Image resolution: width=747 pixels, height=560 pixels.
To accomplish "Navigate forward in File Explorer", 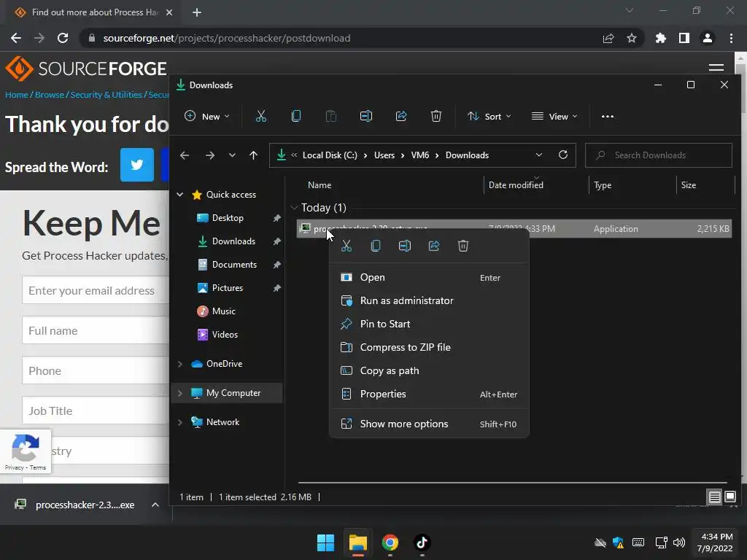I will 209,155.
